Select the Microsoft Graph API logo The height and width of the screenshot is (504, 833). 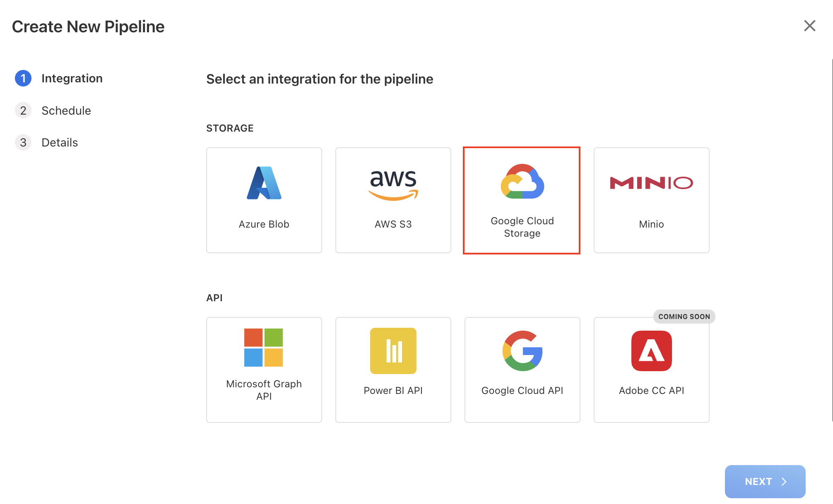pos(264,348)
